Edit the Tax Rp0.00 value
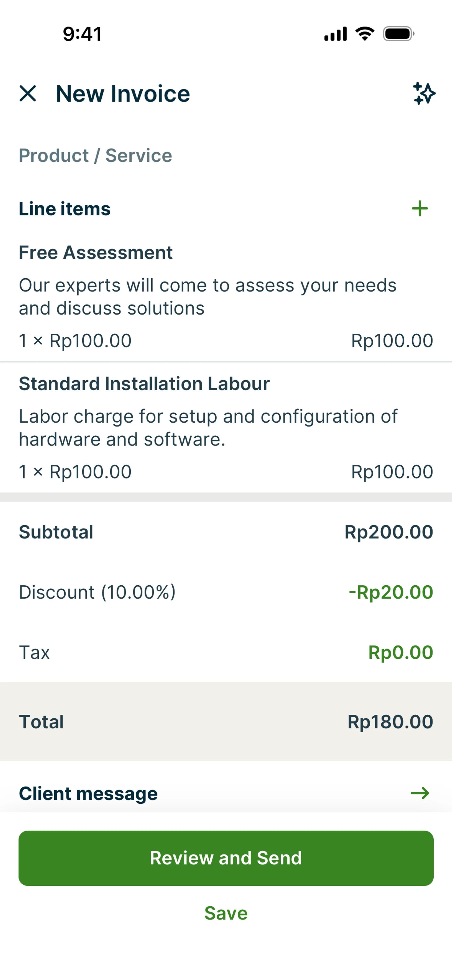Image resolution: width=452 pixels, height=980 pixels. tap(400, 652)
